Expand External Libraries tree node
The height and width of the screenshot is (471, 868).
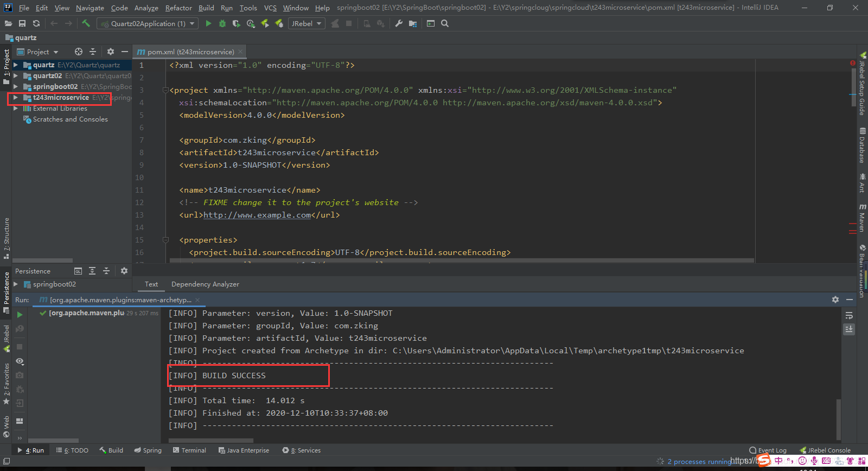(16, 108)
